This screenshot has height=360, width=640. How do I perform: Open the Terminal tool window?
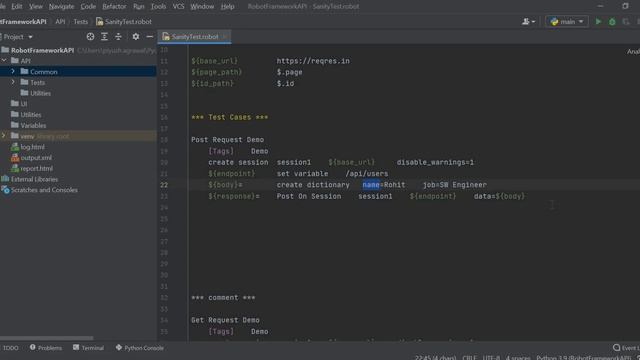[x=89, y=348]
